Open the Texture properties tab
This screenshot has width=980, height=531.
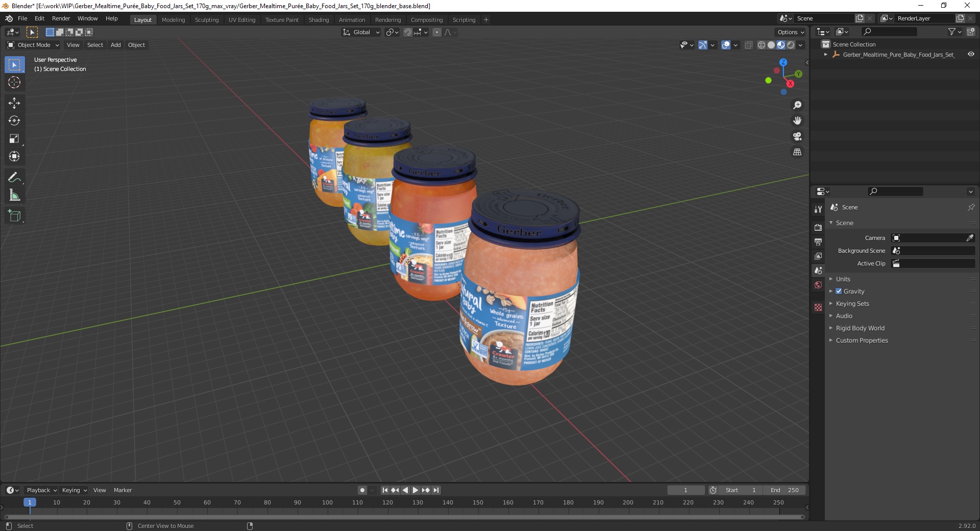coord(818,307)
